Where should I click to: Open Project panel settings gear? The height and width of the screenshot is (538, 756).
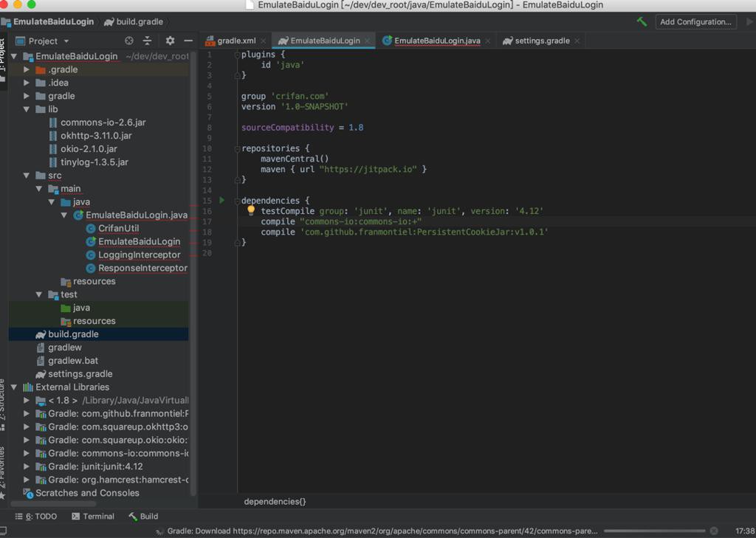[170, 41]
